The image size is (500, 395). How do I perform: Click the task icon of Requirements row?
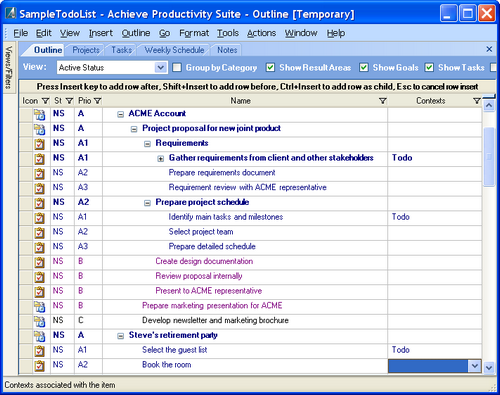click(x=39, y=144)
